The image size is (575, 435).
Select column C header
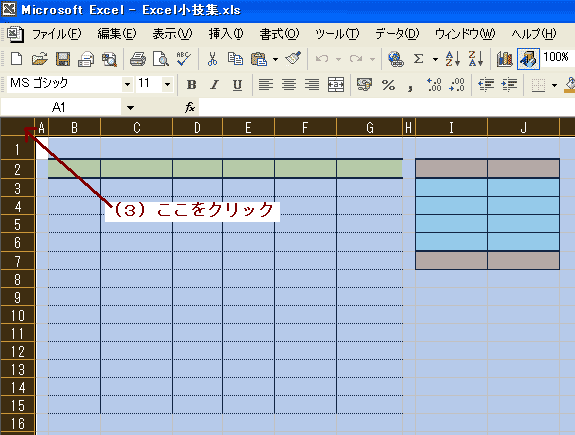pos(136,127)
